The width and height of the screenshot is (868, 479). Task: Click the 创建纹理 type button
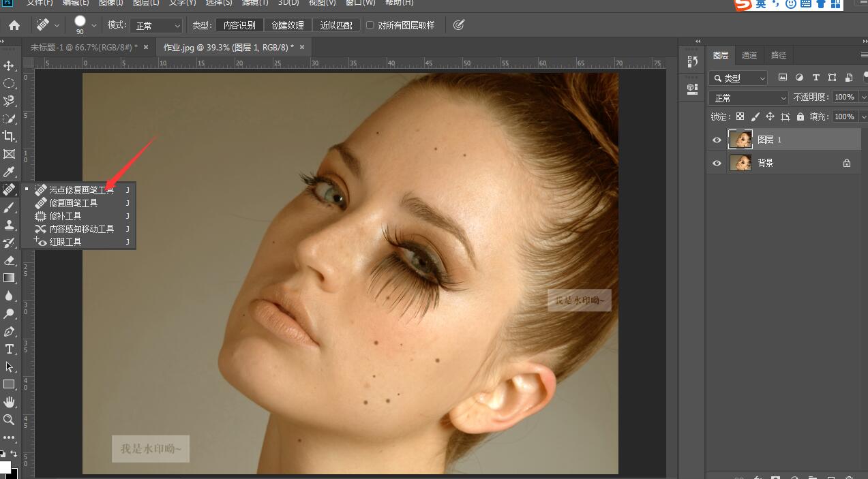288,25
